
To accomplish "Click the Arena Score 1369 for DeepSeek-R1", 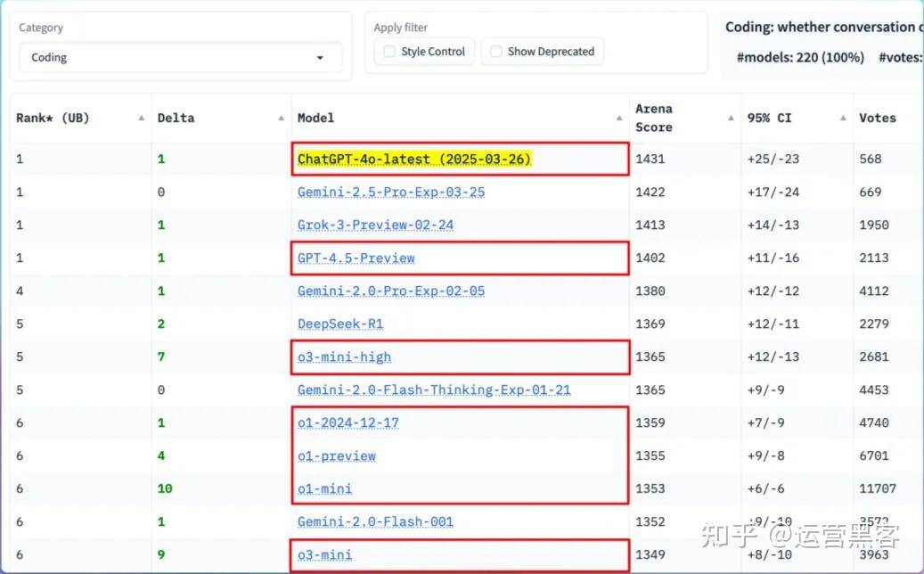I will coord(650,324).
